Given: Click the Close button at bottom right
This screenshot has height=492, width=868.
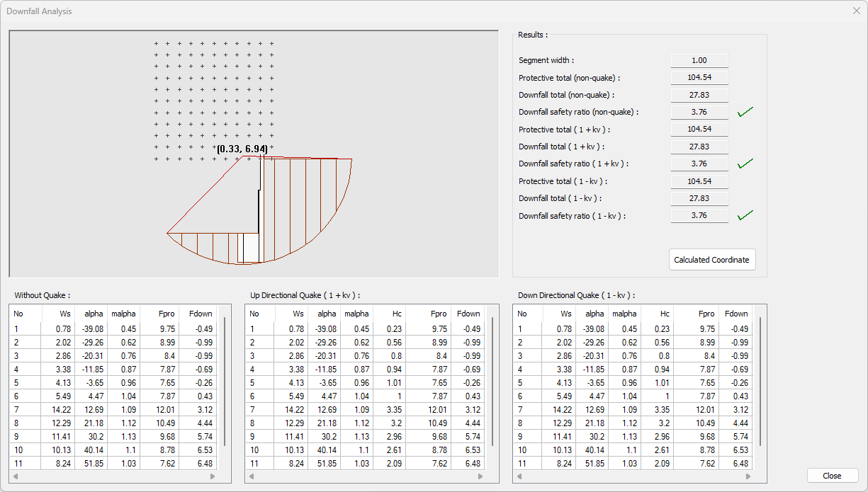Looking at the screenshot, I should click(832, 476).
